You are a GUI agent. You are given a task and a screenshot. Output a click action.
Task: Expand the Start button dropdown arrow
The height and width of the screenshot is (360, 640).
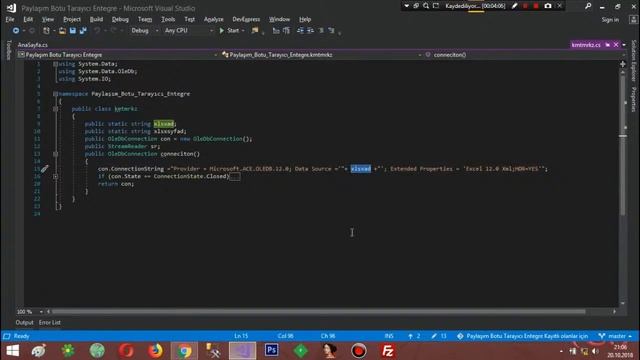[243, 31]
